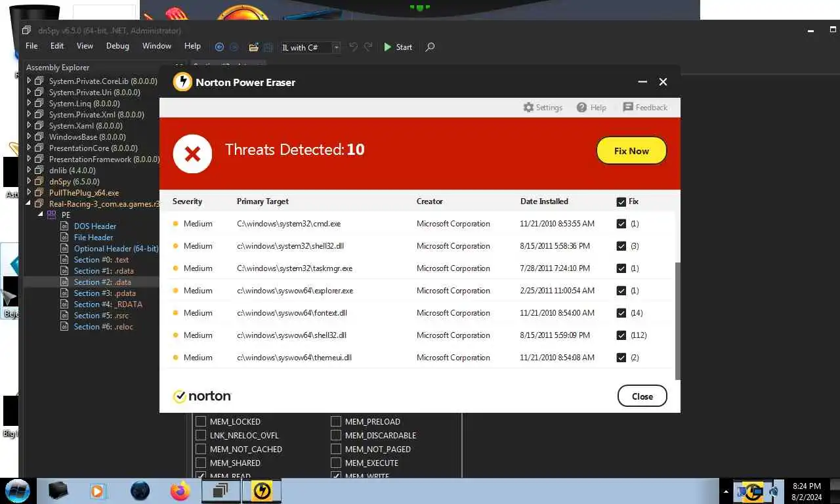Check MEM_DISCARDABLE in dnSpy
The width and height of the screenshot is (840, 504).
pos(336,435)
